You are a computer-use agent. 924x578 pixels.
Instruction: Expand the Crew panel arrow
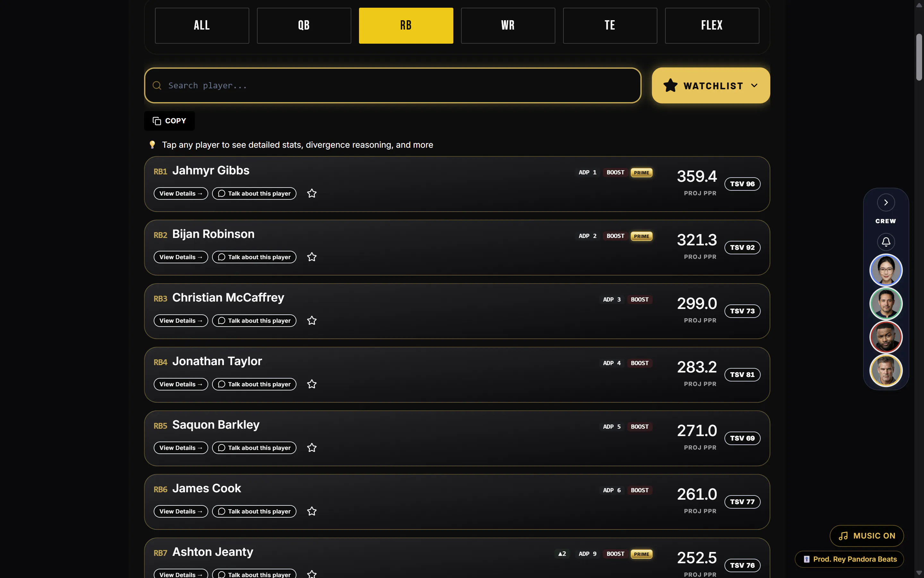[886, 203]
